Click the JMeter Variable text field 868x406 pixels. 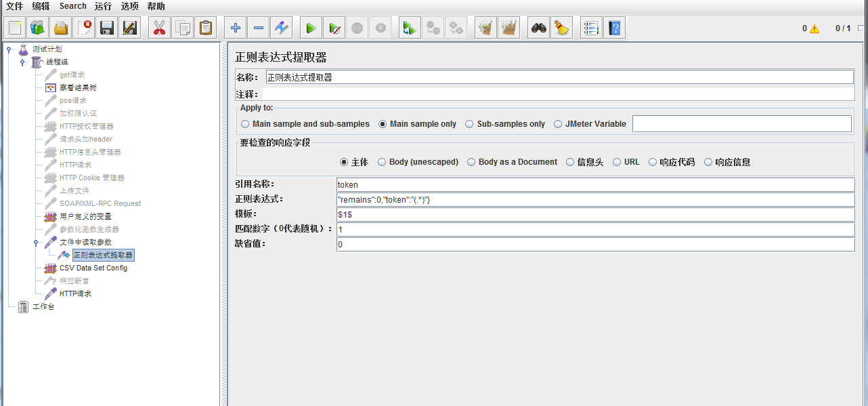click(742, 124)
